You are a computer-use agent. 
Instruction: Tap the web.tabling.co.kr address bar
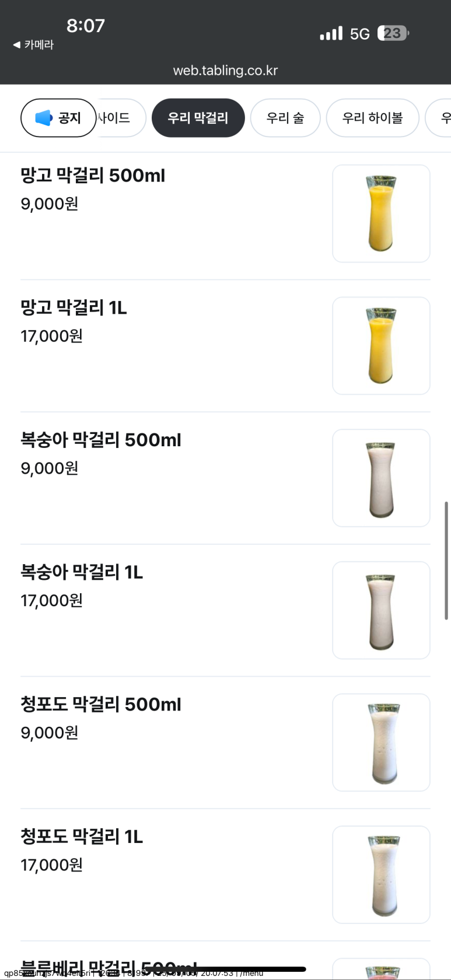[x=225, y=71]
